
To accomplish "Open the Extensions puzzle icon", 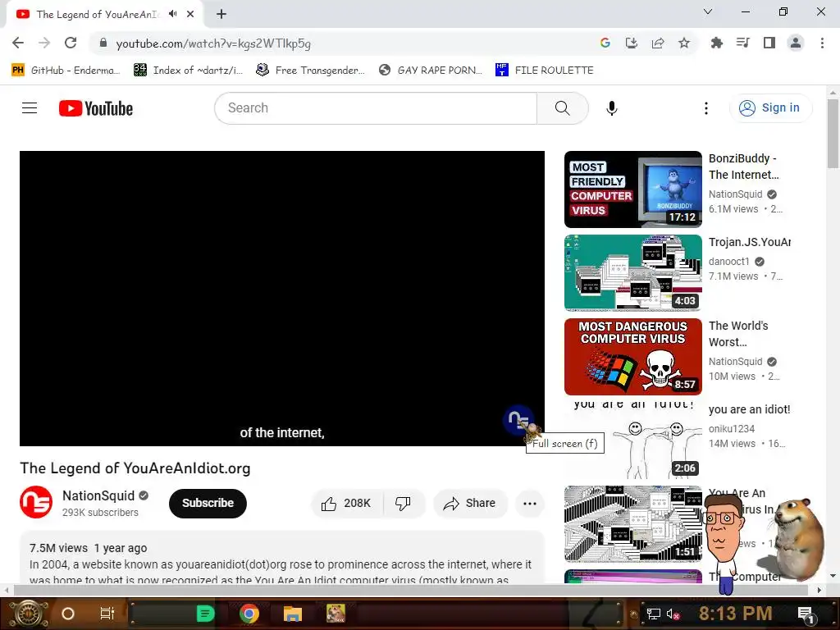I will pos(716,43).
